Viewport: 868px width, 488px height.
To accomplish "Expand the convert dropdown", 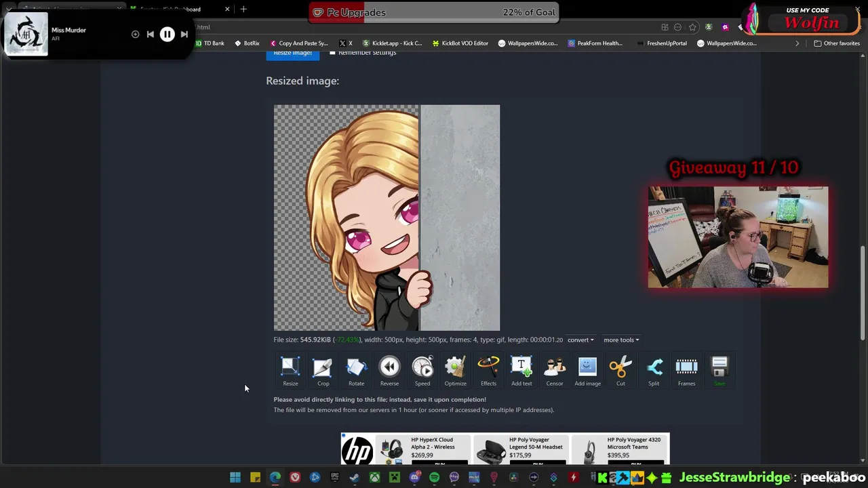I will pyautogui.click(x=580, y=340).
